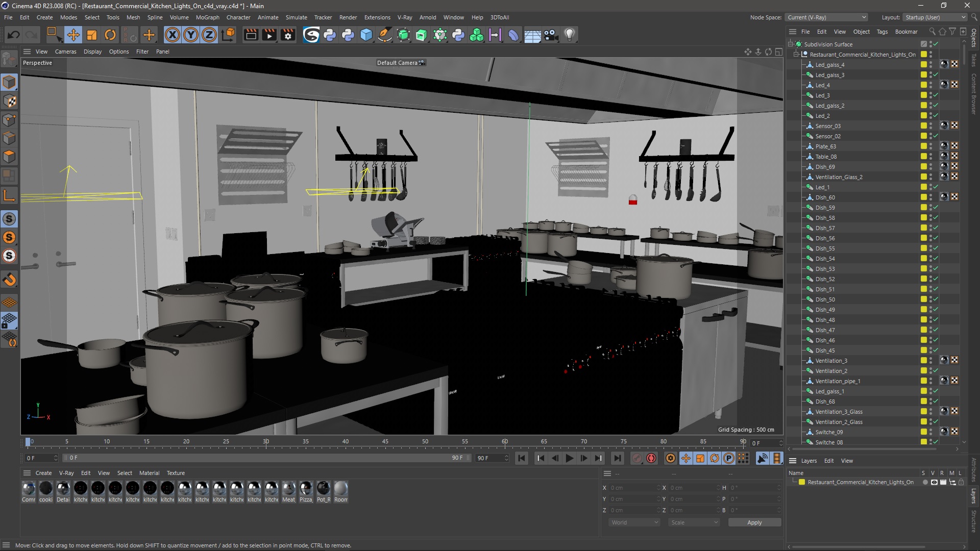Click the Apply button
This screenshot has width=980, height=551.
click(x=754, y=522)
